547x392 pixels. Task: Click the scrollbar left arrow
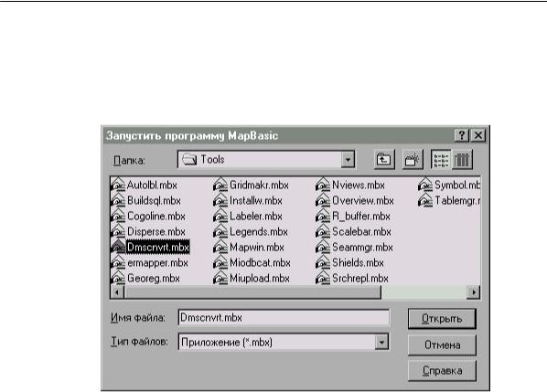[117, 292]
